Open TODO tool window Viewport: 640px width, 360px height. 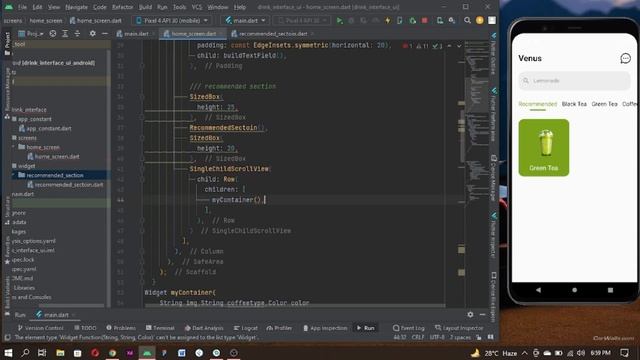click(x=85, y=328)
